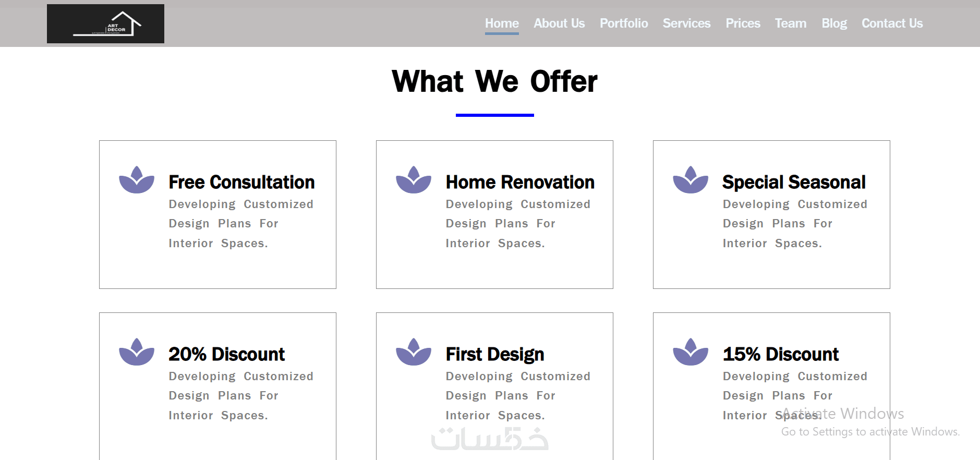The height and width of the screenshot is (460, 980).
Task: Click the Art Decor house logo
Action: point(105,24)
